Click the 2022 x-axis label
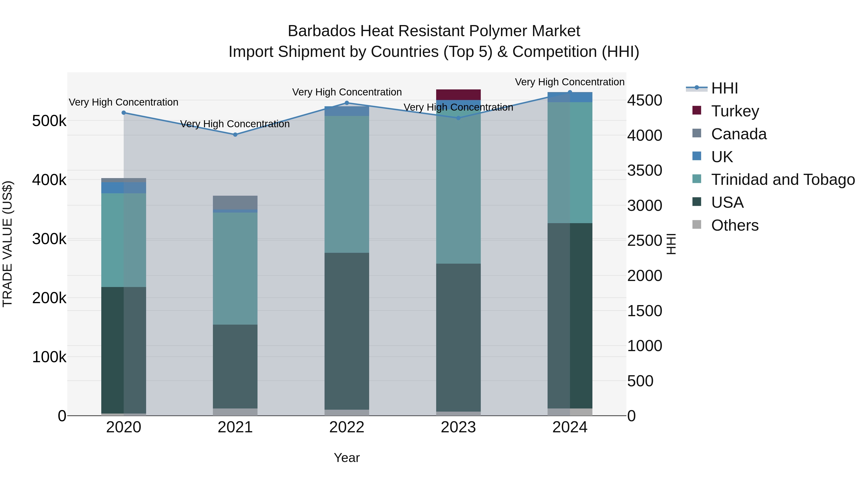 347,427
